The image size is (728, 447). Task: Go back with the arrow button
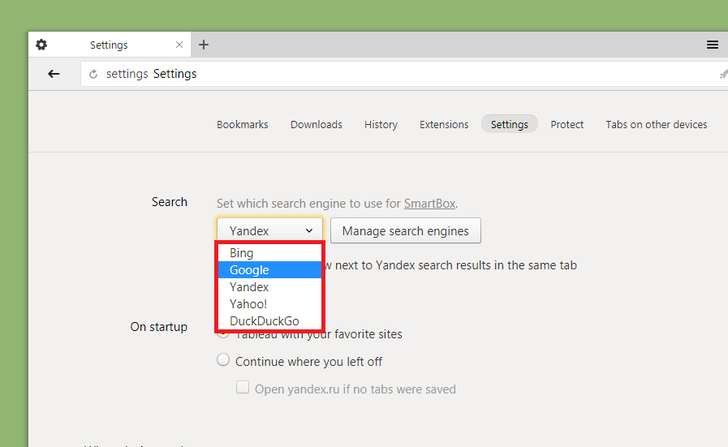[54, 74]
